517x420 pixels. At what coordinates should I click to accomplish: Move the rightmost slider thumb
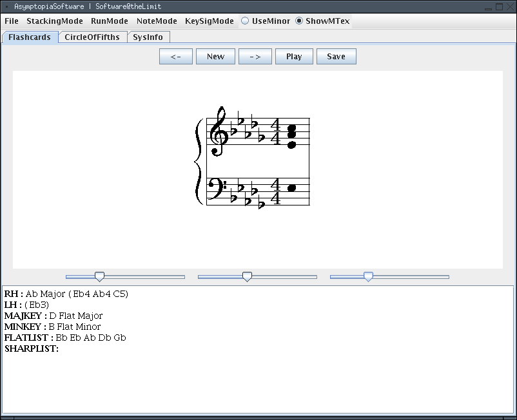[367, 276]
